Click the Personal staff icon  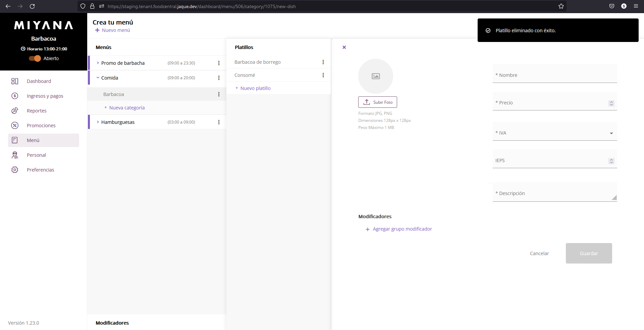point(15,155)
